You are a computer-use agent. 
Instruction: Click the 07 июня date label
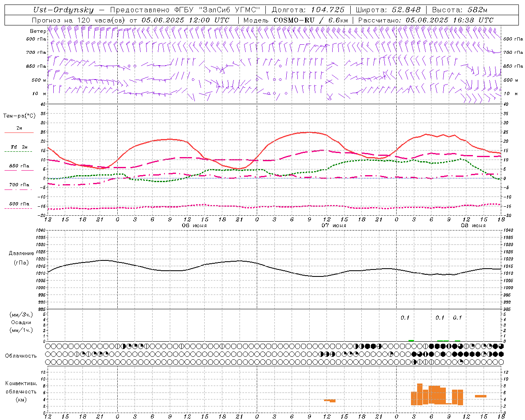[x=333, y=226]
